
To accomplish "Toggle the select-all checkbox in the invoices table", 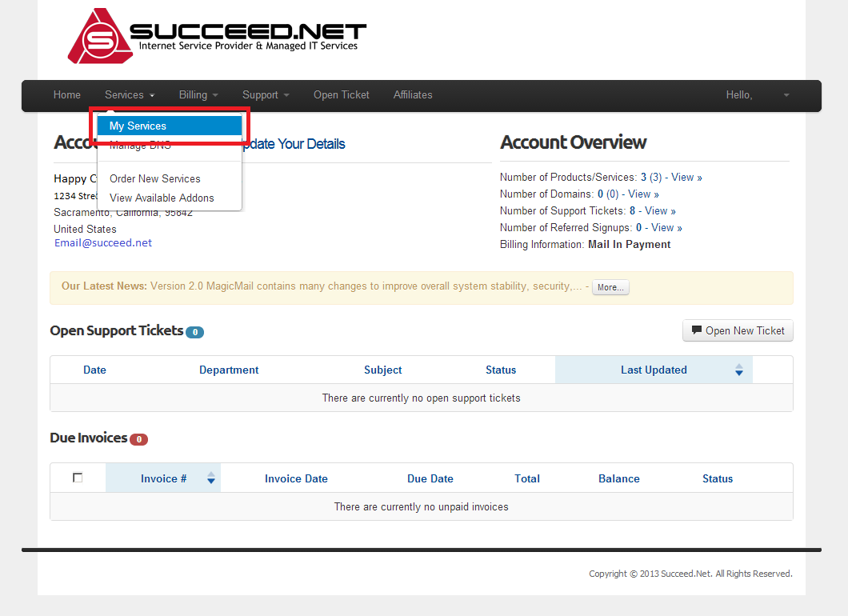I will pyautogui.click(x=78, y=476).
